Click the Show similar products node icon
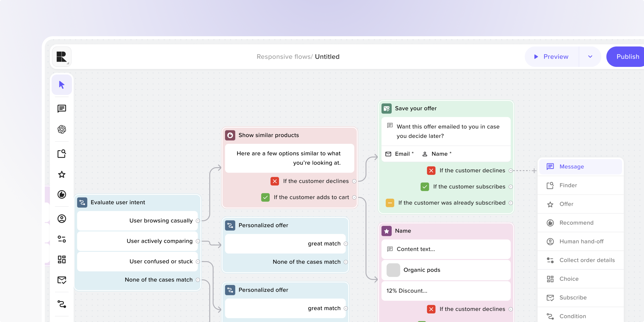 (230, 135)
